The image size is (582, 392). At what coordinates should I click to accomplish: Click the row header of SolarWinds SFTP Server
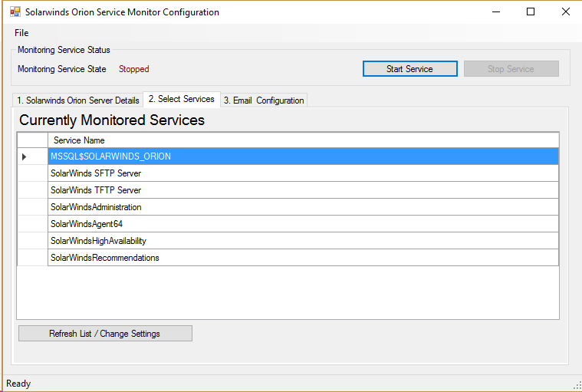pyautogui.click(x=33, y=173)
